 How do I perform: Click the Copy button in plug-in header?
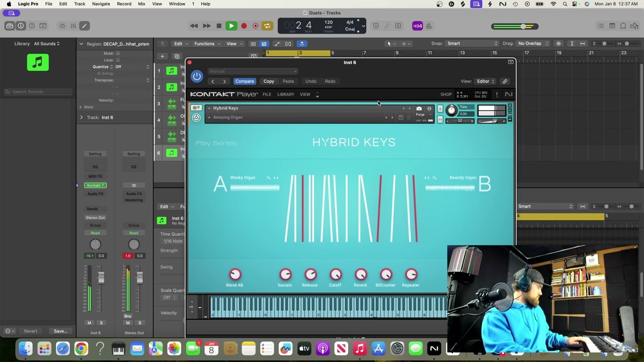(269, 81)
